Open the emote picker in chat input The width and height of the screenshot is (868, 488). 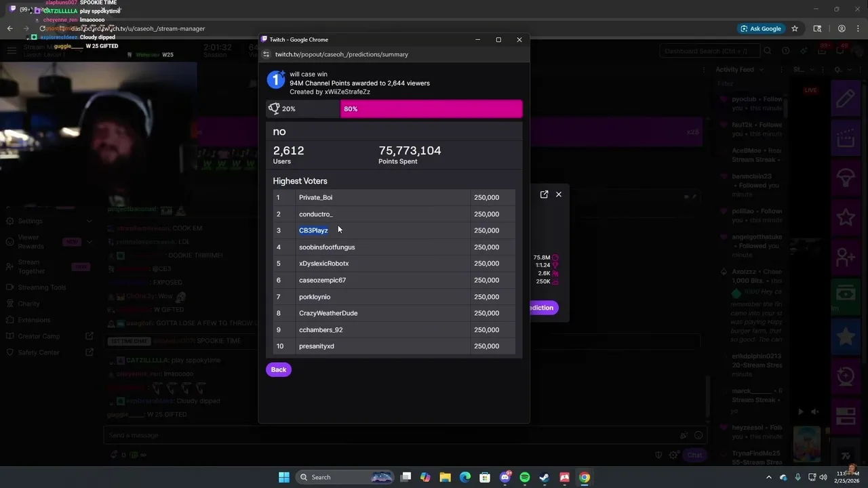(698, 435)
